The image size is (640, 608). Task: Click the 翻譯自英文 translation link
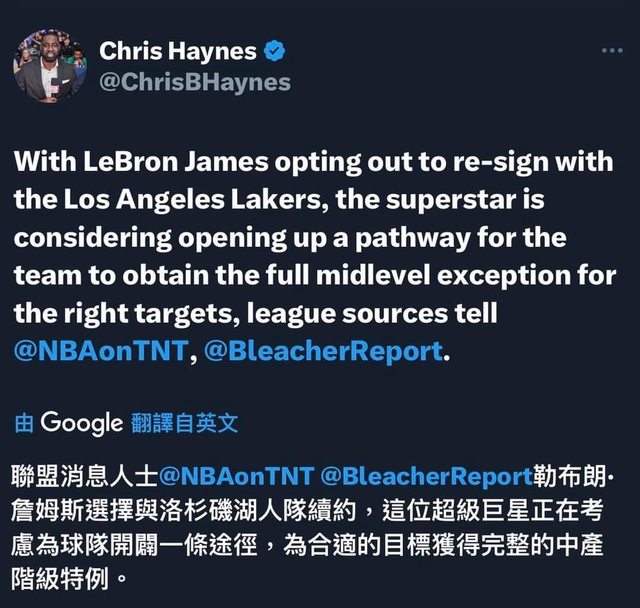click(184, 423)
